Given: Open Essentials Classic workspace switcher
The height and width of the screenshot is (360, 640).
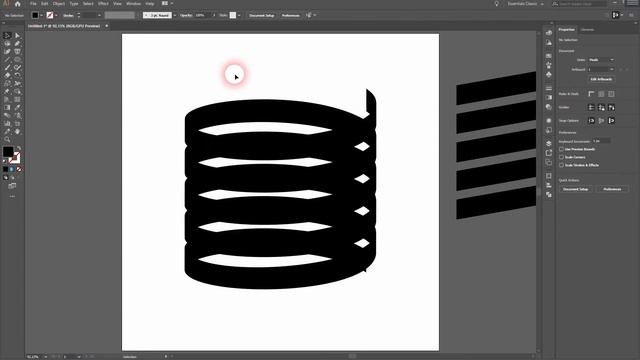Looking at the screenshot, I should point(526,4).
